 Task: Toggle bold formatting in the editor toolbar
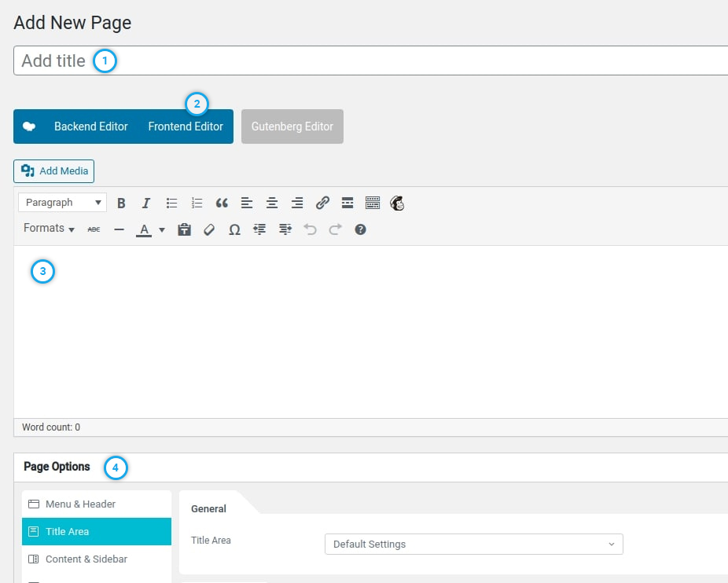[x=121, y=203]
